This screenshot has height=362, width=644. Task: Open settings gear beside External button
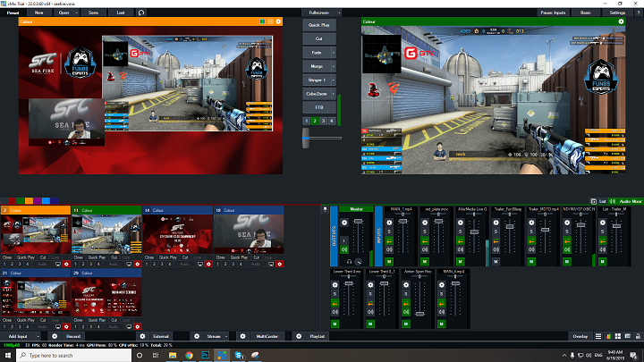pos(142,336)
